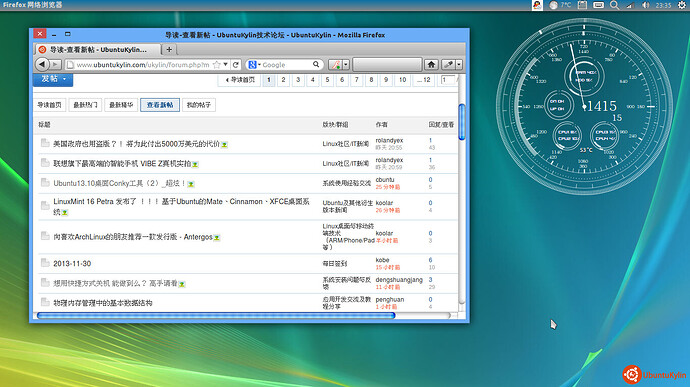Select the 查看新帖 tab
The width and height of the screenshot is (690, 387).
tap(160, 105)
